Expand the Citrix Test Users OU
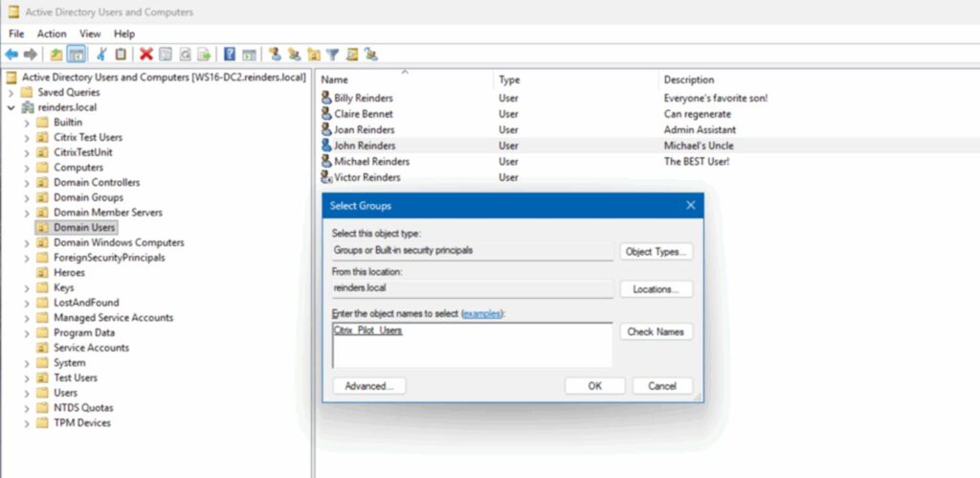 (x=26, y=138)
